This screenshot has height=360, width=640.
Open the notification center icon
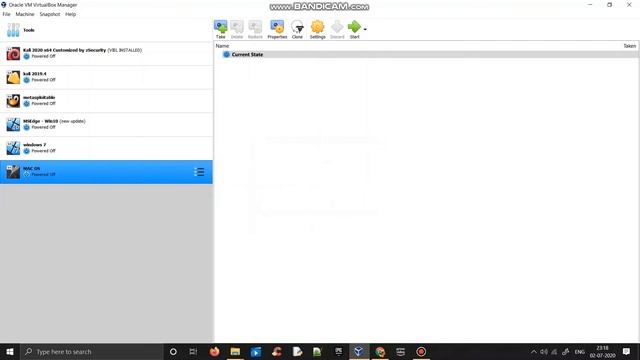click(x=626, y=351)
